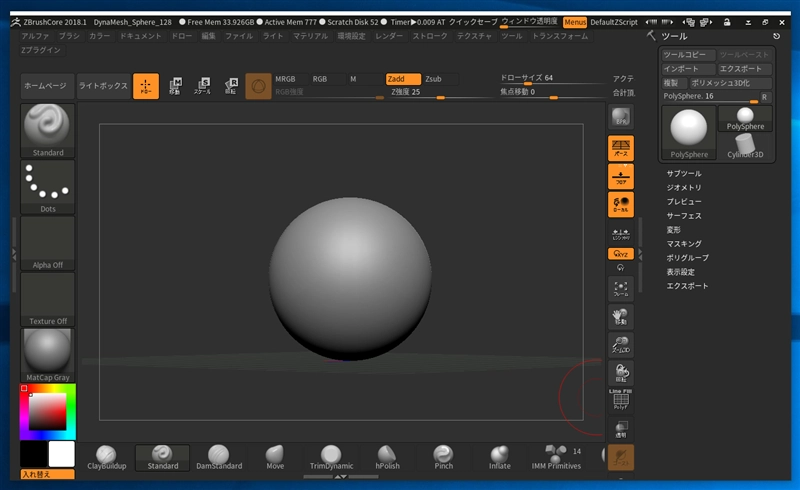Click the インポート button
Screen dimensions: 800x490
tap(687, 69)
